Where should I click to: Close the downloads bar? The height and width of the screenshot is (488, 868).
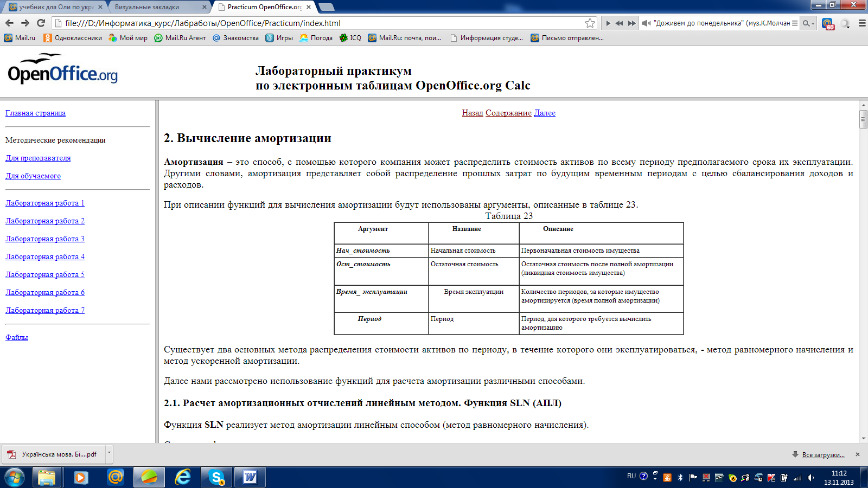click(858, 454)
